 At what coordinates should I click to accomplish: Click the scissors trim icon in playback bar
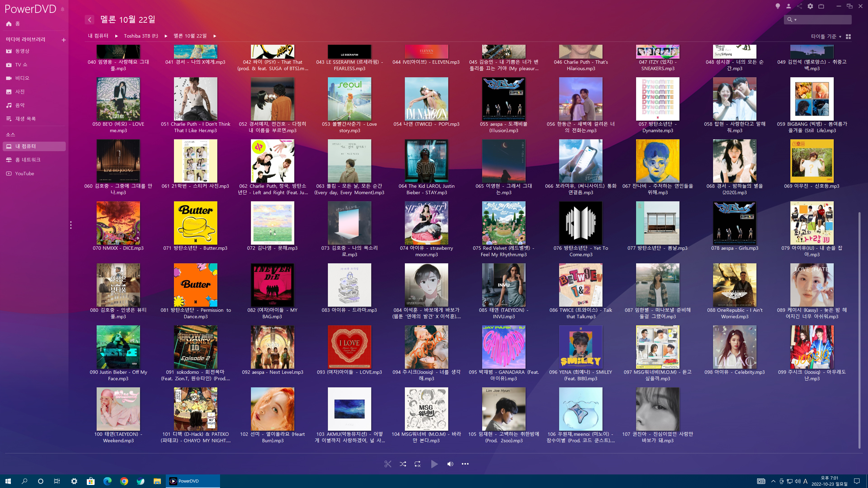[x=388, y=464]
